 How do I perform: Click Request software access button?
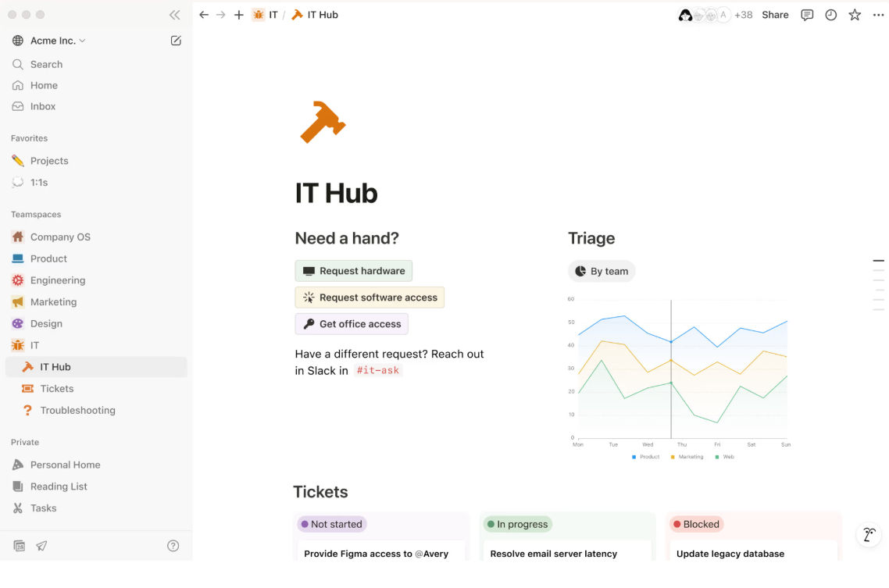click(x=370, y=298)
